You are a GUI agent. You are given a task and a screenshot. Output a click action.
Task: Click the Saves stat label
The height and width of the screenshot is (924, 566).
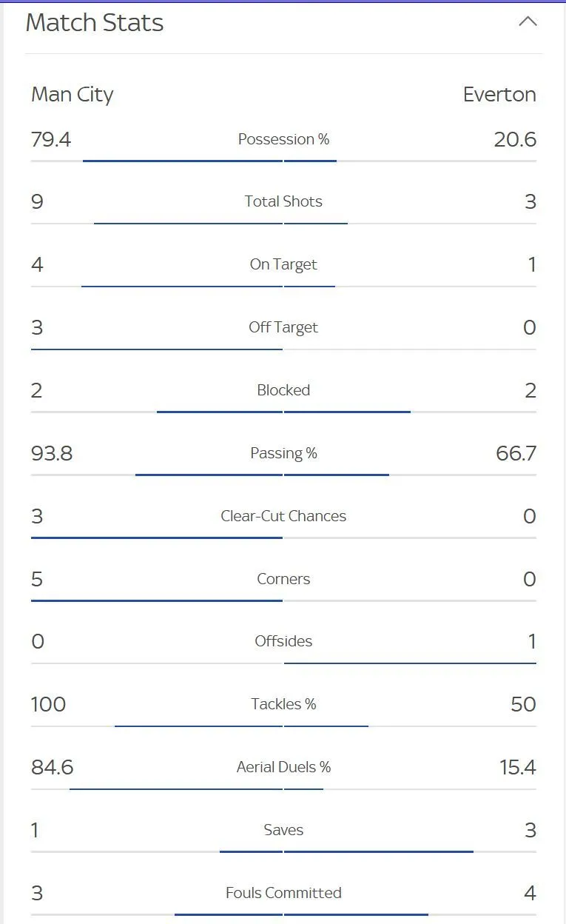283,830
